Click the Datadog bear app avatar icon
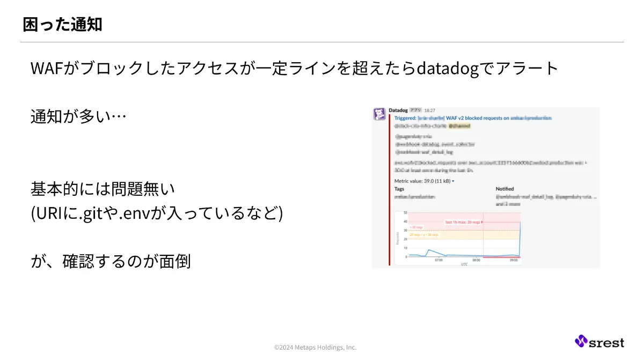Screen dimensions: 644x362 tap(379, 113)
